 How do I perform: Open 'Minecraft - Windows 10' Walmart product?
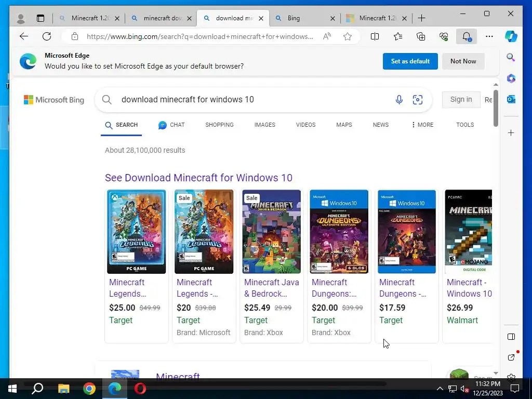(469, 288)
